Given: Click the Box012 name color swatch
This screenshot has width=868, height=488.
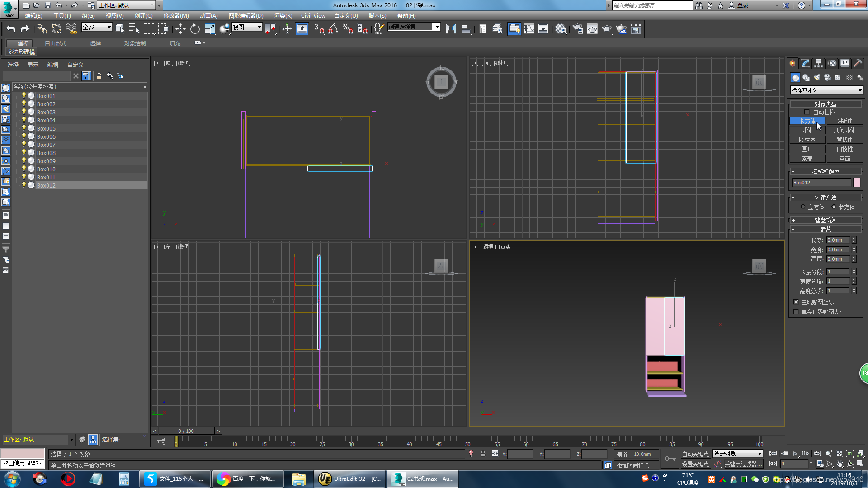Looking at the screenshot, I should click(860, 183).
